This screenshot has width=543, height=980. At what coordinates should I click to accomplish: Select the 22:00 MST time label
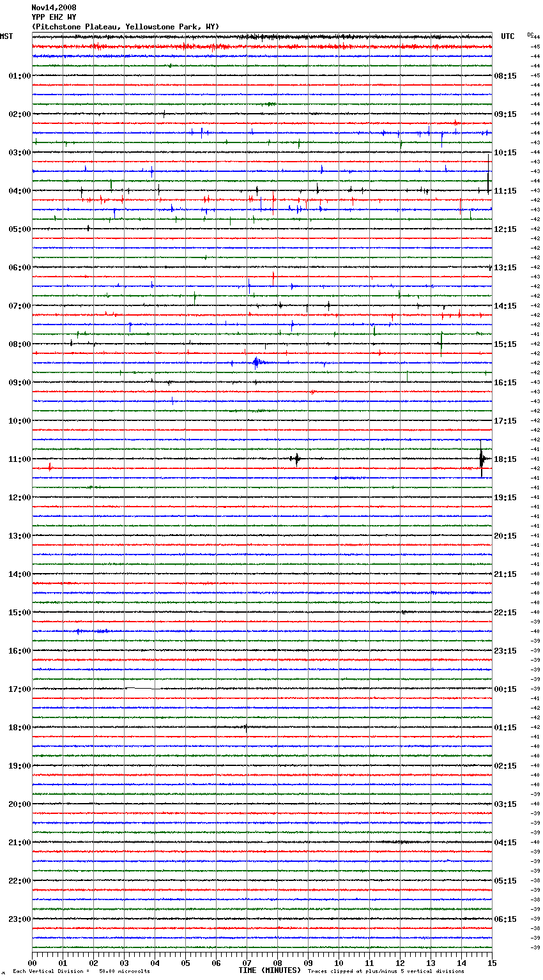(20, 881)
